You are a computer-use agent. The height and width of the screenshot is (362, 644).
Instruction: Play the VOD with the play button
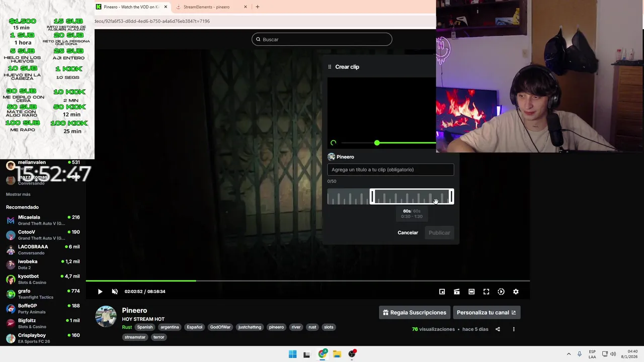[100, 292]
